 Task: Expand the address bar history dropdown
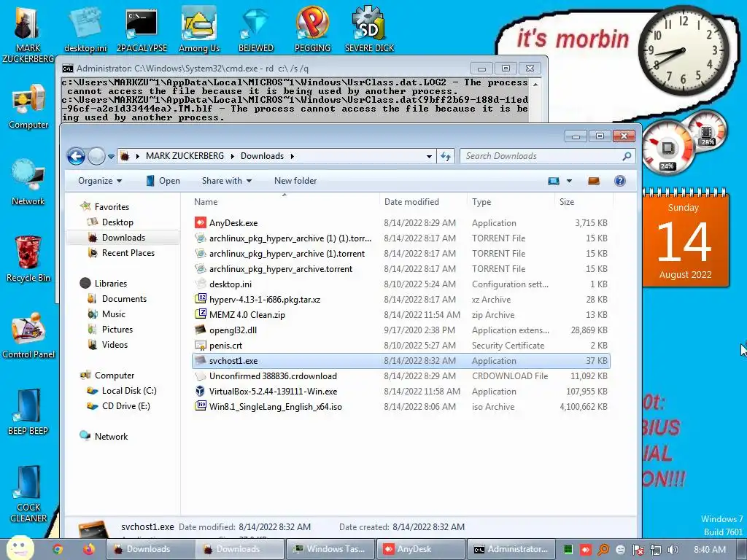(x=429, y=156)
